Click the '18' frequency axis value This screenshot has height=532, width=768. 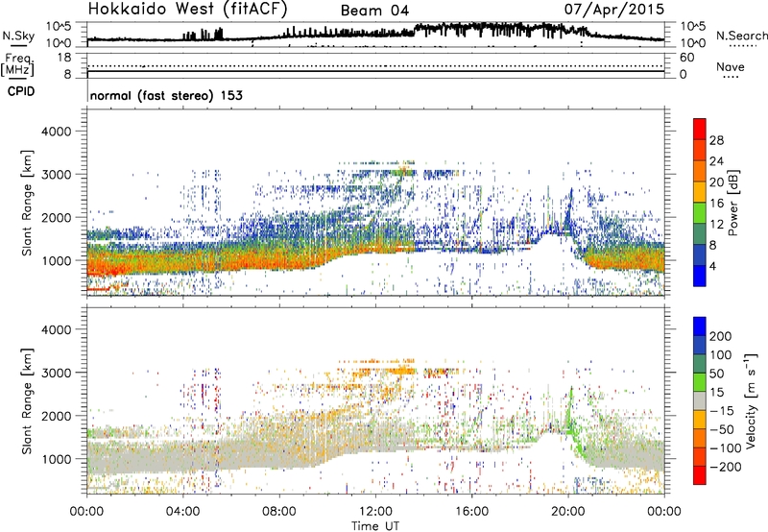tap(64, 58)
